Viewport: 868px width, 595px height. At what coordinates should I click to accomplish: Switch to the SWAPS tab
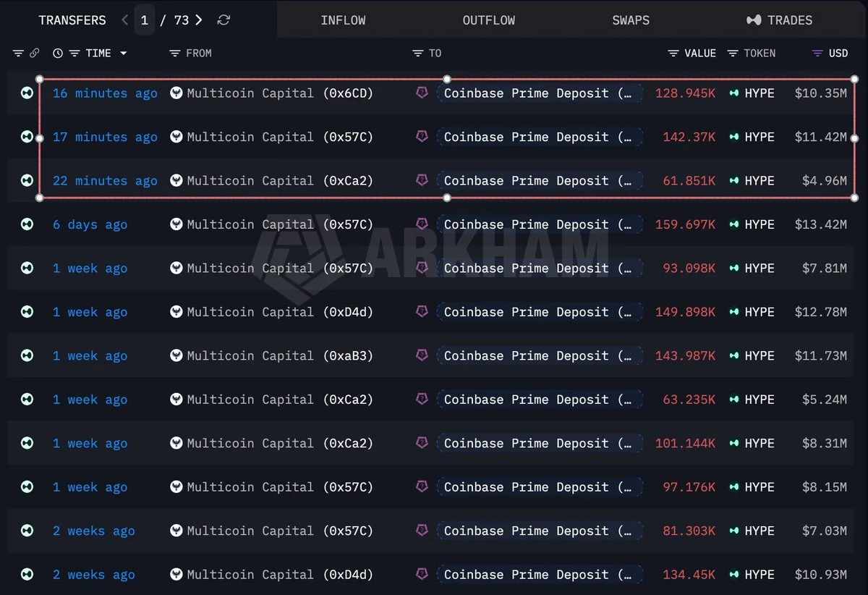pyautogui.click(x=631, y=20)
